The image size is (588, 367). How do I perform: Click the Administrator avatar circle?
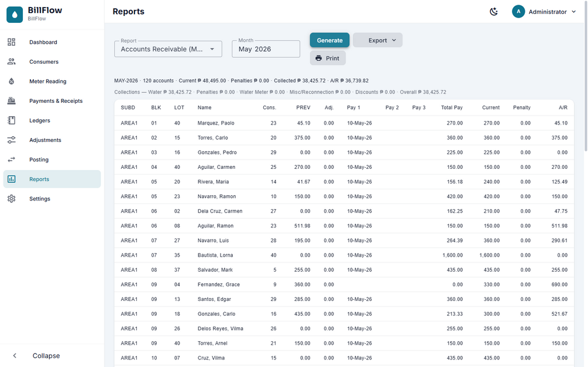tap(518, 12)
